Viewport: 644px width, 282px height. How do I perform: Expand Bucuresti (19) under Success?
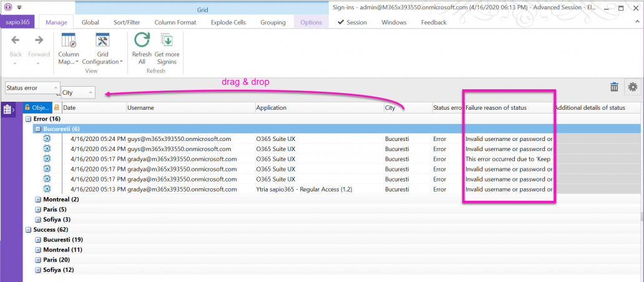(39, 240)
